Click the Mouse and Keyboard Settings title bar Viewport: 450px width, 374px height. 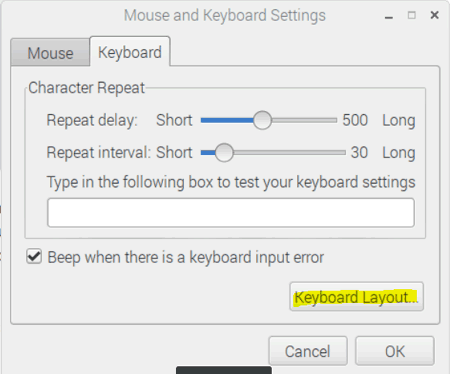tap(225, 15)
